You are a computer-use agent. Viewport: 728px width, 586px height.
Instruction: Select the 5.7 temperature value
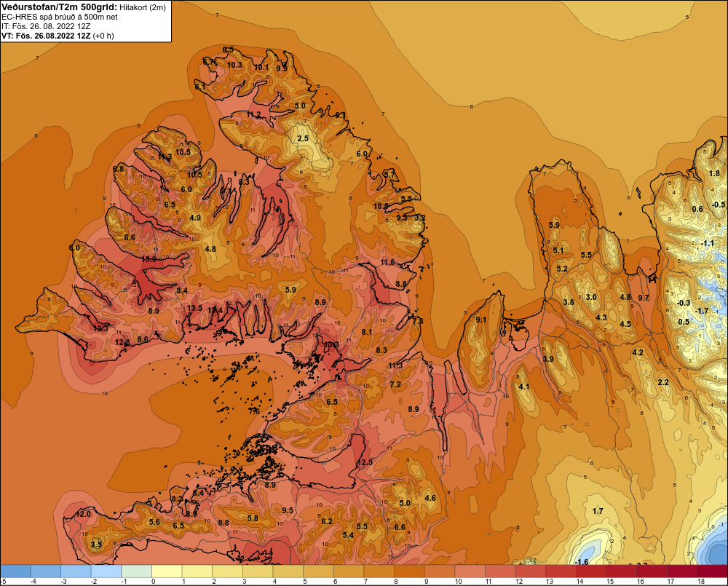pos(389,175)
